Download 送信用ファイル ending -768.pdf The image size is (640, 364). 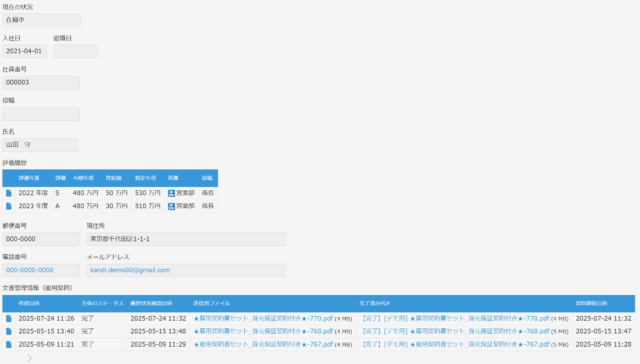(x=263, y=331)
